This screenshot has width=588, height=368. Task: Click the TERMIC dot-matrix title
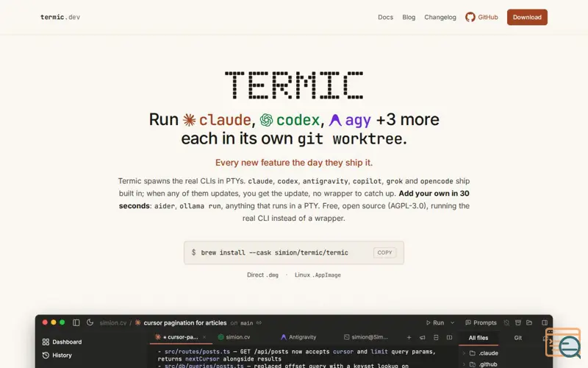[293, 85]
